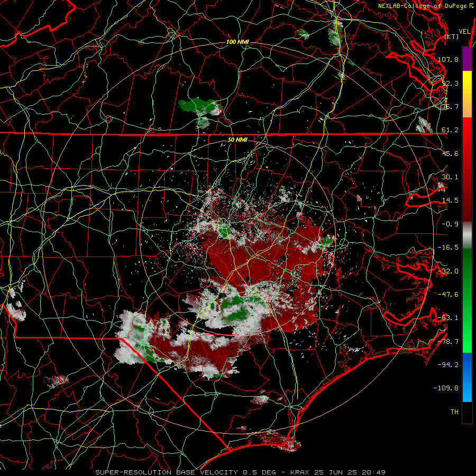Pick the yellow-orange band of velocity scale
The image size is (476, 476).
point(467,94)
